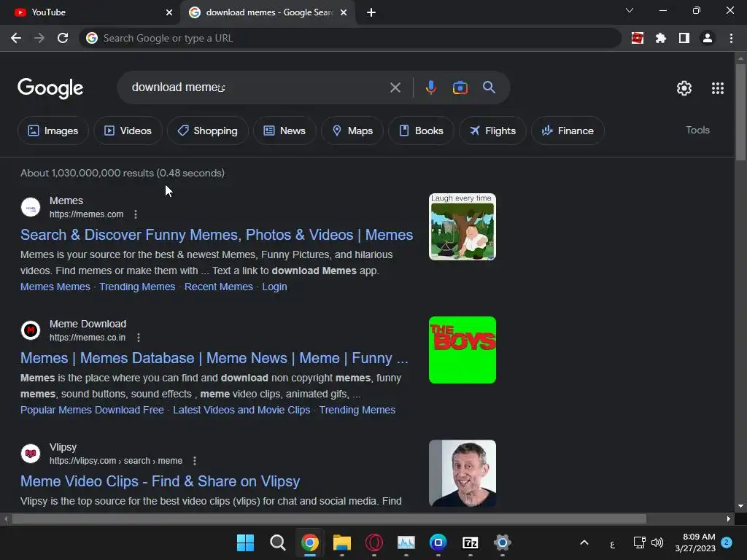Image resolution: width=747 pixels, height=560 pixels.
Task: Show hidden system tray icons
Action: click(584, 542)
